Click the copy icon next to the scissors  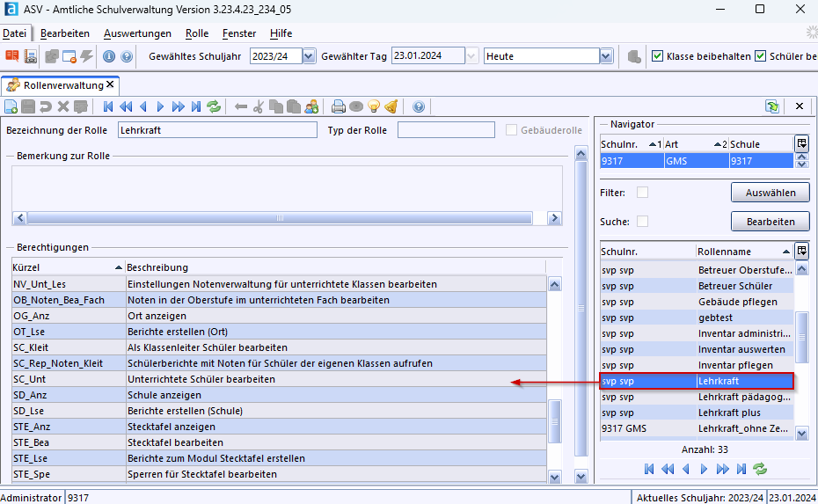coord(276,106)
